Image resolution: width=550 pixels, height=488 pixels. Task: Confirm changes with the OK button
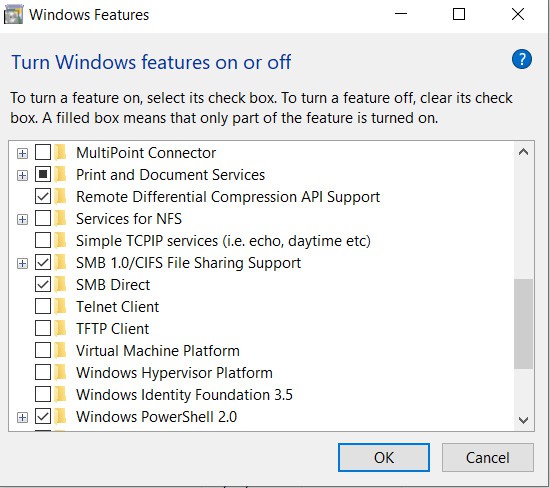[x=384, y=457]
